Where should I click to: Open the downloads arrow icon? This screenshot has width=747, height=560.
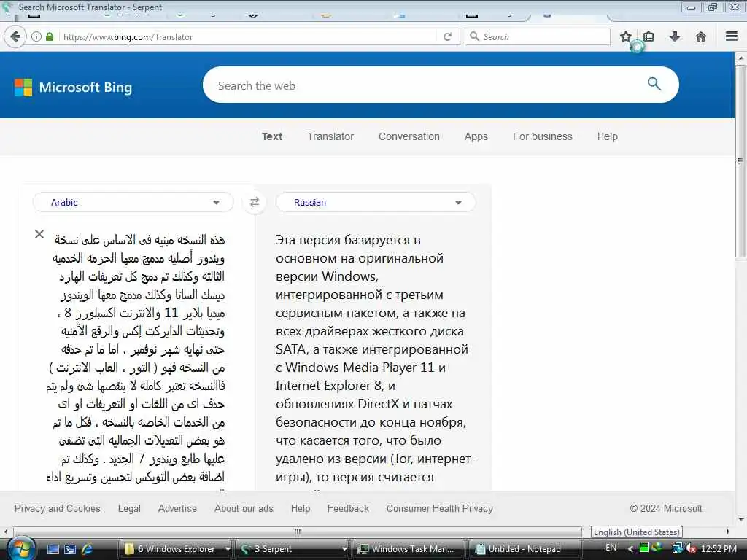click(675, 36)
